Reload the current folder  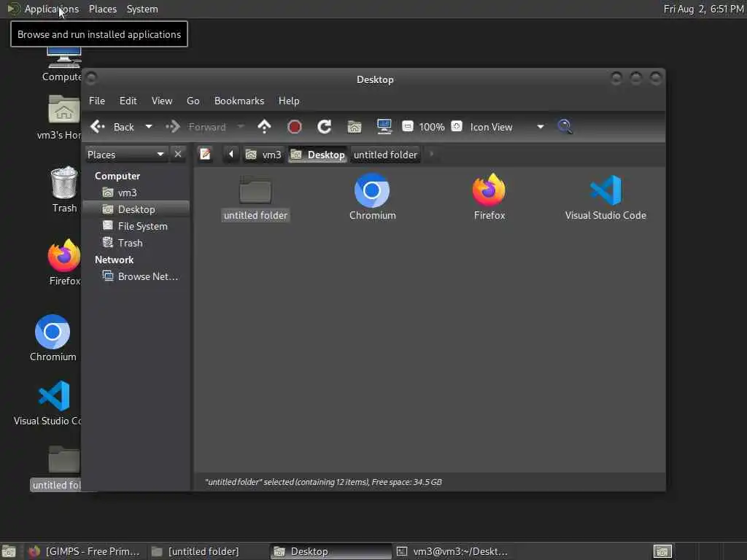(x=325, y=127)
